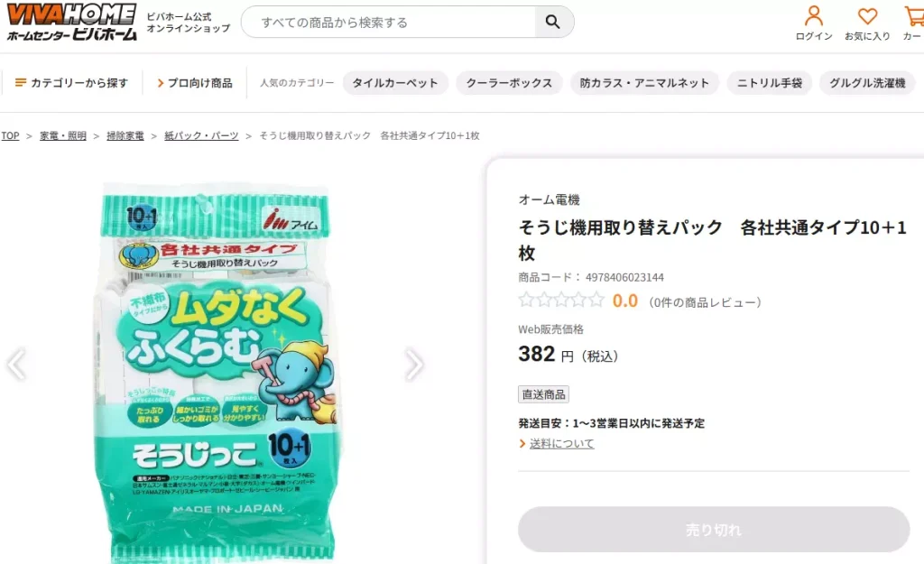Open the 紙パック・パーツ breadcrumb link
The height and width of the screenshot is (564, 924).
pos(200,135)
